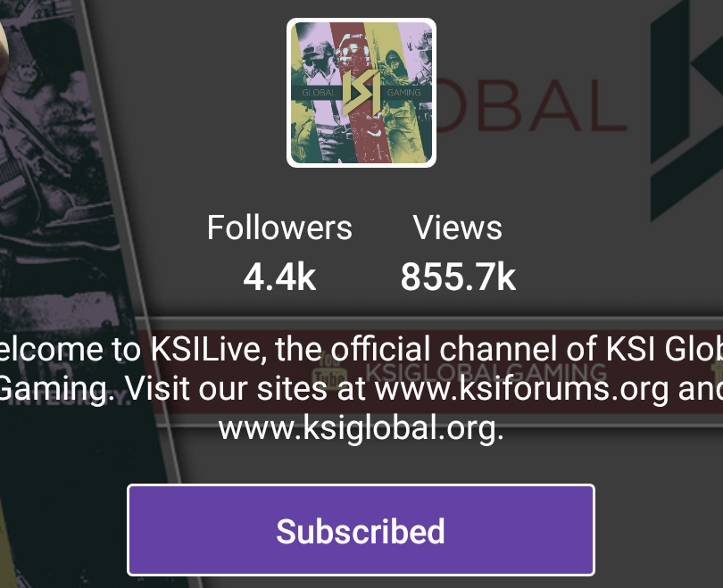Open the www.ksiforums.org link
The image size is (723, 588).
[521, 388]
